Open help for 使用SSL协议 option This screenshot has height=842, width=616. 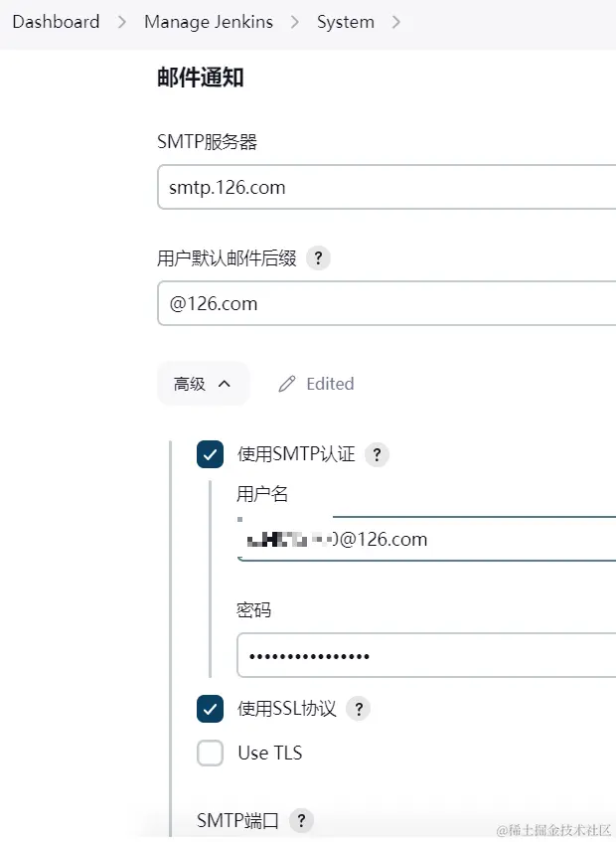(x=359, y=709)
